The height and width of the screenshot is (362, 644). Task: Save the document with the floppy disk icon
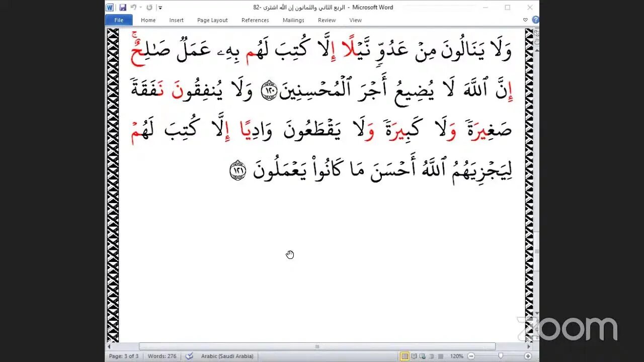point(122,8)
